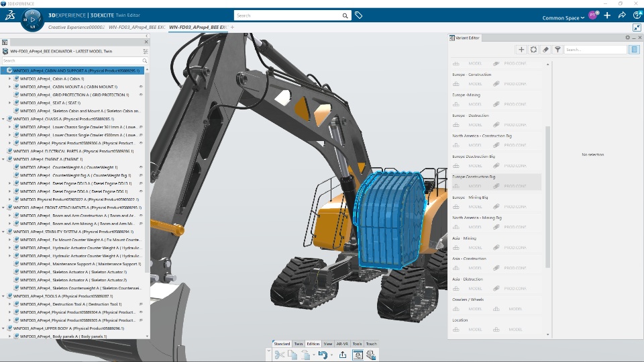This screenshot has height=362, width=644.
Task: Click the tree panel icon at top left
Action: pyautogui.click(x=5, y=42)
